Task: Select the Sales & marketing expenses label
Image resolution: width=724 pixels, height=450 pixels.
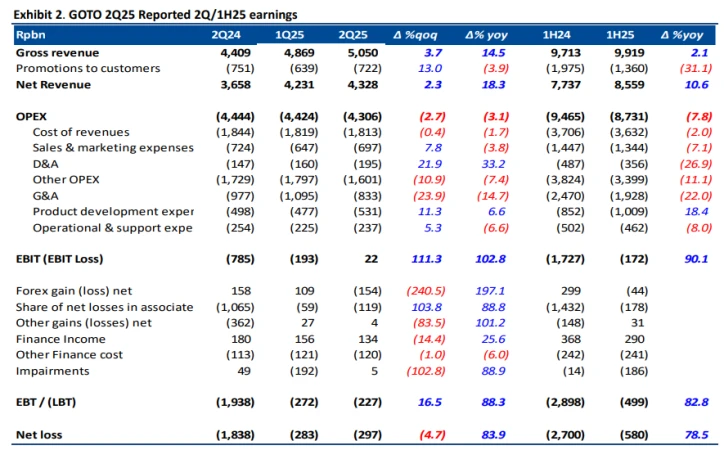Action: click(x=113, y=148)
